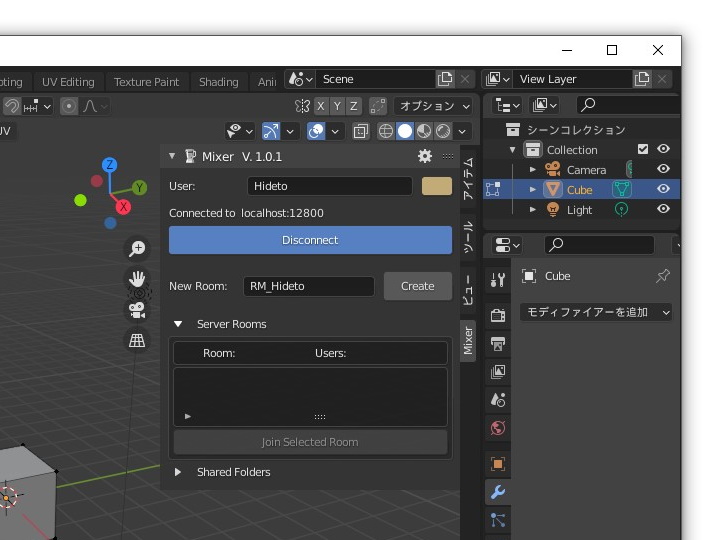Click Light data icon in outliner

[621, 209]
